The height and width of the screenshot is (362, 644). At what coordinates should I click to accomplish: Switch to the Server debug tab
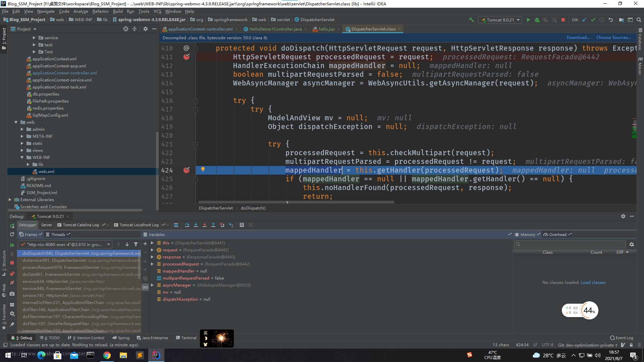coord(47,225)
